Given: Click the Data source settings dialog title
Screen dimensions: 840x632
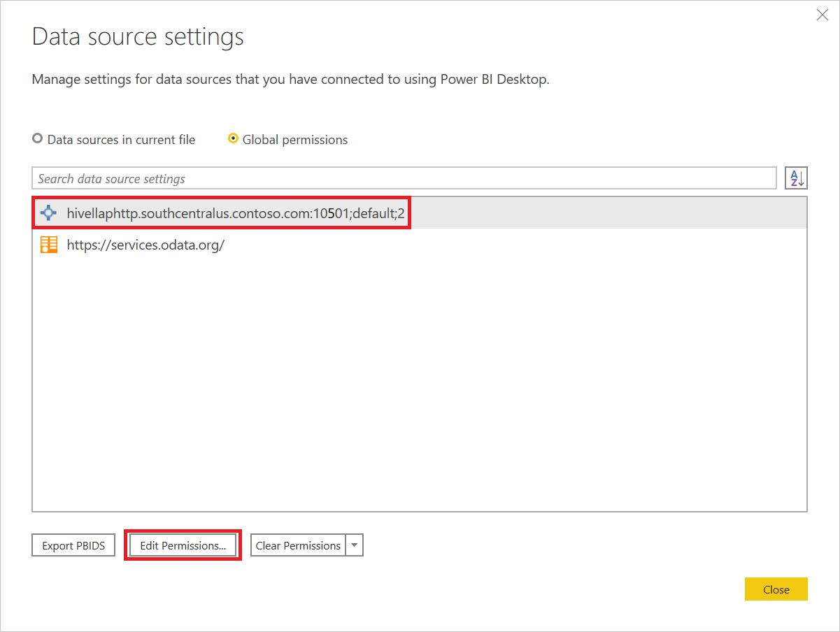Looking at the screenshot, I should pyautogui.click(x=137, y=36).
